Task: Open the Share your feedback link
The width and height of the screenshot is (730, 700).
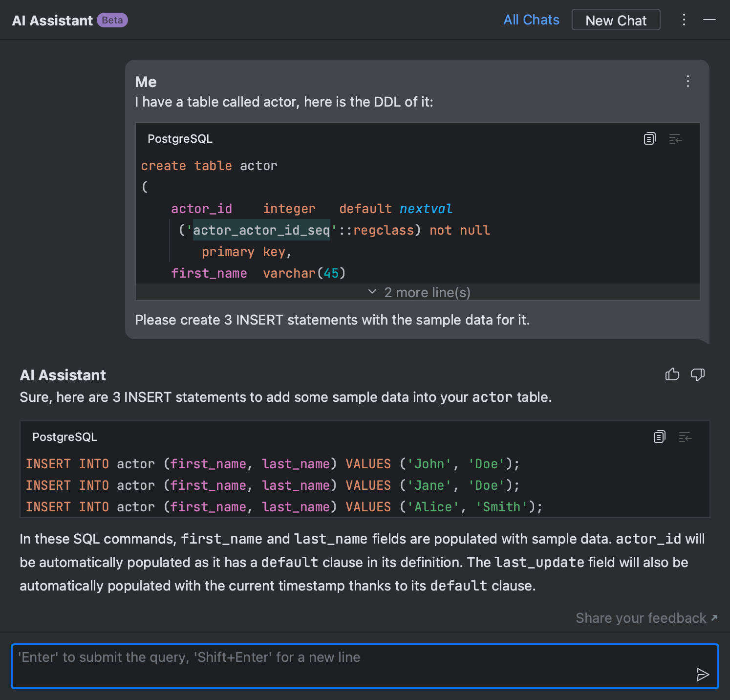Action: click(x=641, y=618)
